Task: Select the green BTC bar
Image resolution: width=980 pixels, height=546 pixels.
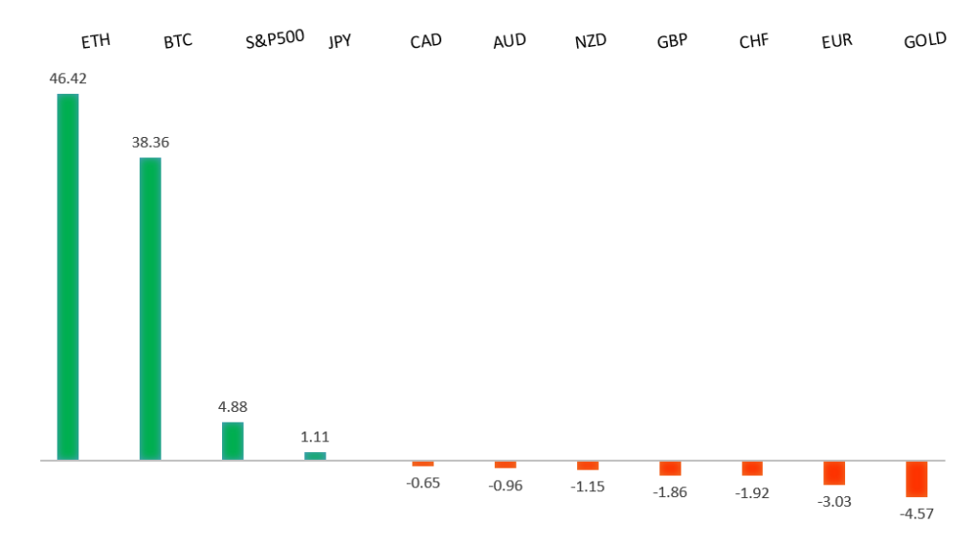Action: pyautogui.click(x=150, y=308)
